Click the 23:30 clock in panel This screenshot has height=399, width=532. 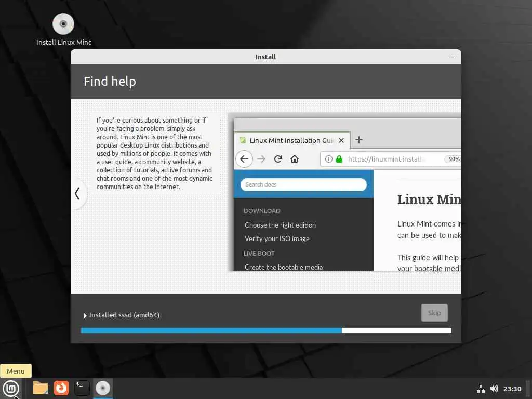pyautogui.click(x=512, y=389)
